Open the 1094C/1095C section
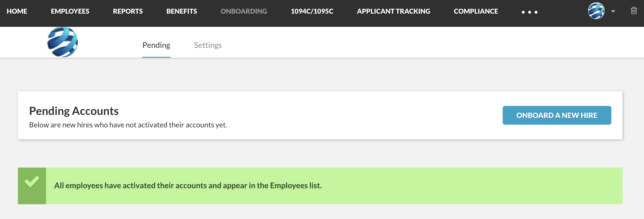644x219 pixels. 312,11
